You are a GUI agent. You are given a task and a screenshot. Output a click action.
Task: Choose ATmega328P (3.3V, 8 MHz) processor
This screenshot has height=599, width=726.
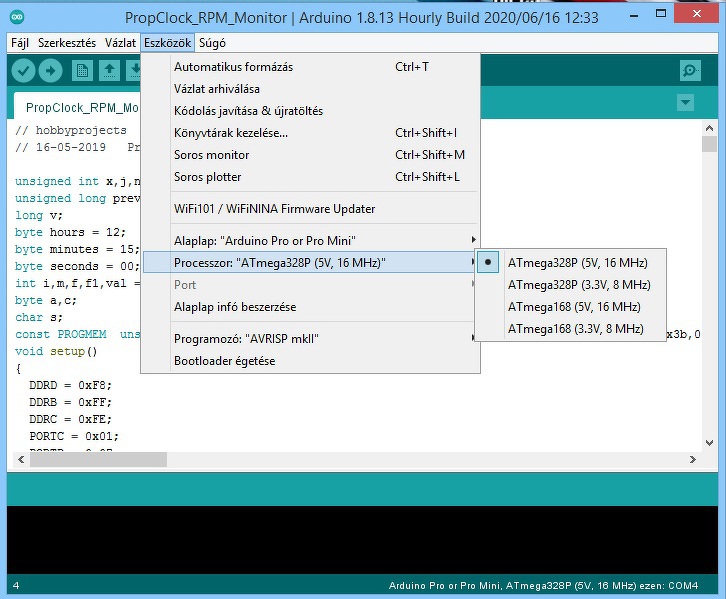(x=571, y=285)
